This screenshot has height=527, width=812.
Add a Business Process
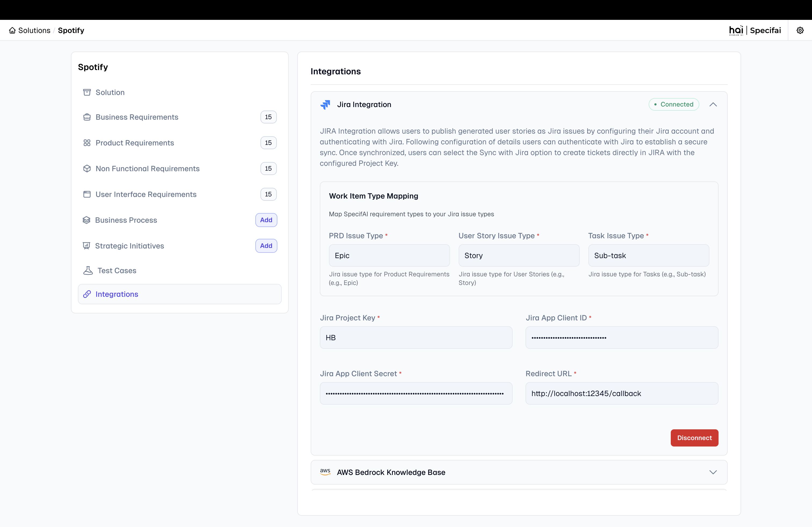(x=266, y=220)
